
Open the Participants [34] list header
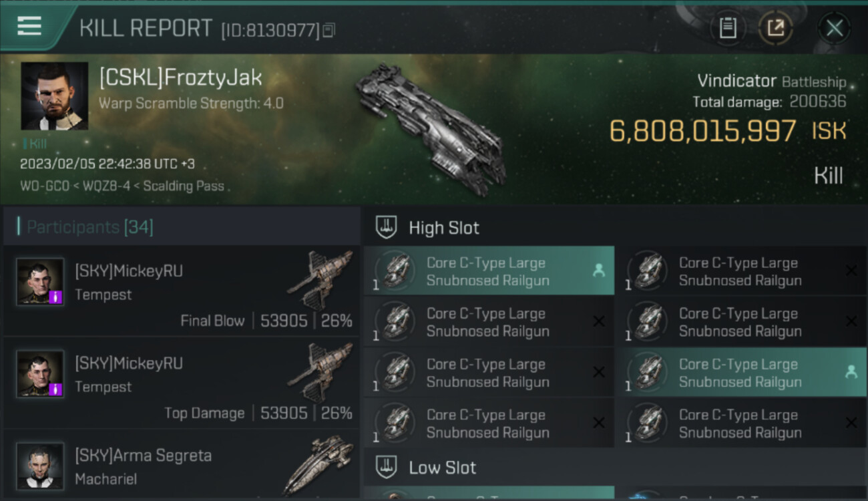(x=90, y=227)
